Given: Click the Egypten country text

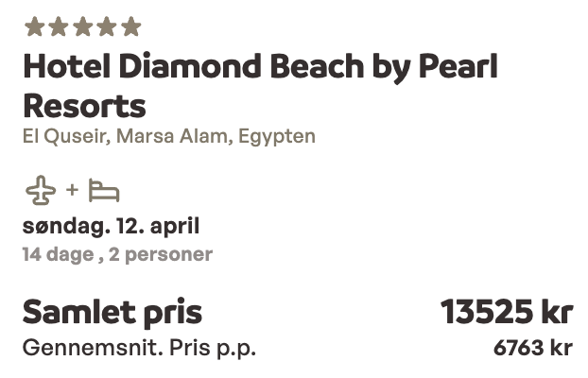Looking at the screenshot, I should [x=276, y=136].
